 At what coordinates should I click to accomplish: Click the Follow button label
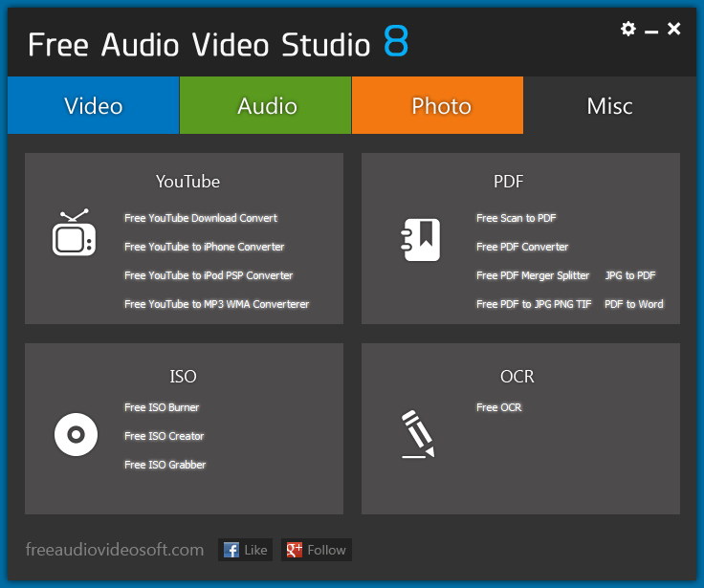point(326,551)
